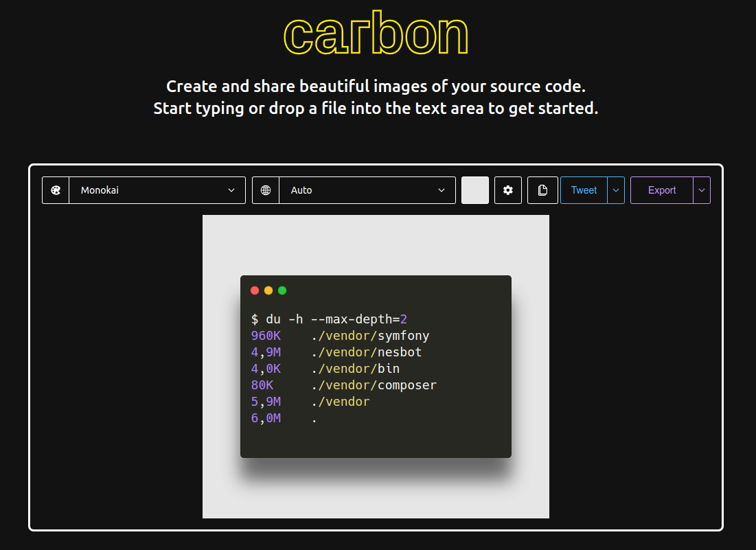Viewport: 756px width, 550px height.
Task: Click the green window control dot
Action: (282, 290)
